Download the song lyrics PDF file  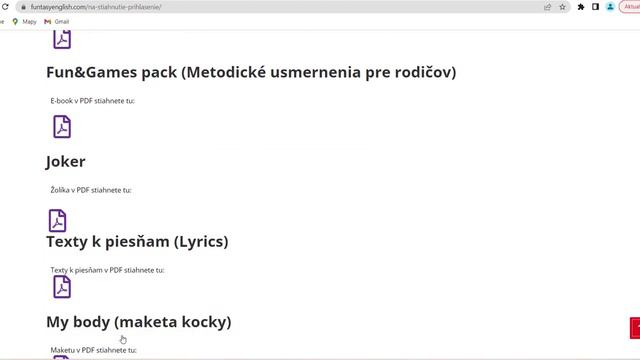tap(62, 287)
